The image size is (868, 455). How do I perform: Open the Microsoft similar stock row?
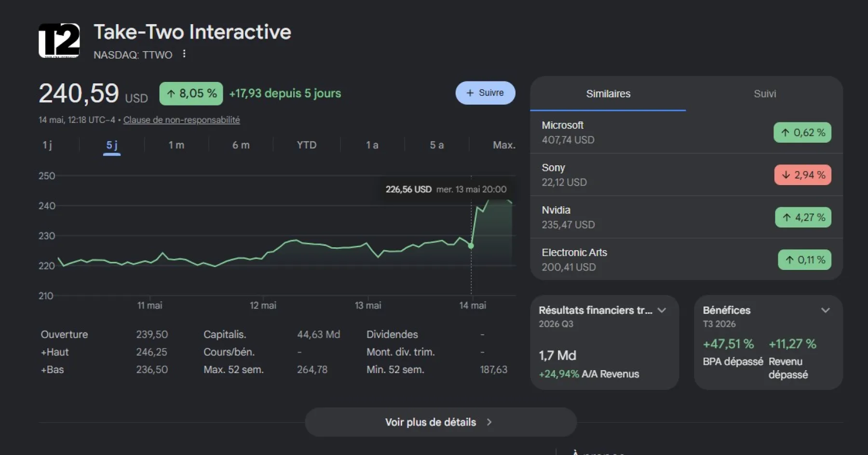686,133
